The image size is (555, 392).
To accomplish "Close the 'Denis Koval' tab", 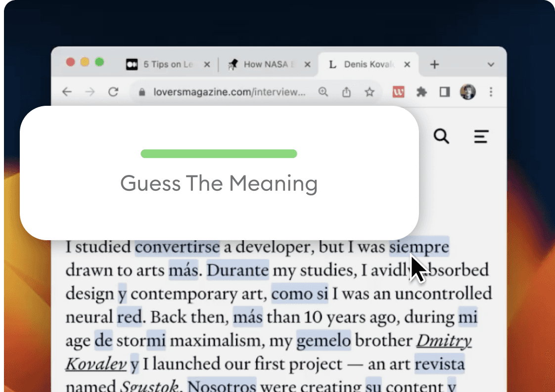I will pos(407,64).
